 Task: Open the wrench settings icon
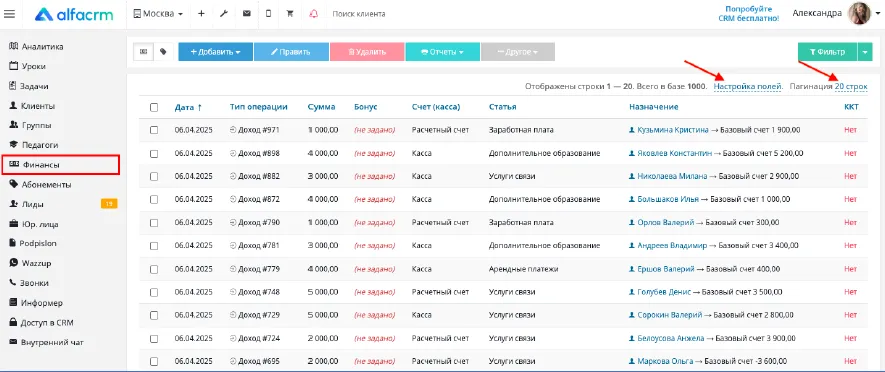(224, 14)
